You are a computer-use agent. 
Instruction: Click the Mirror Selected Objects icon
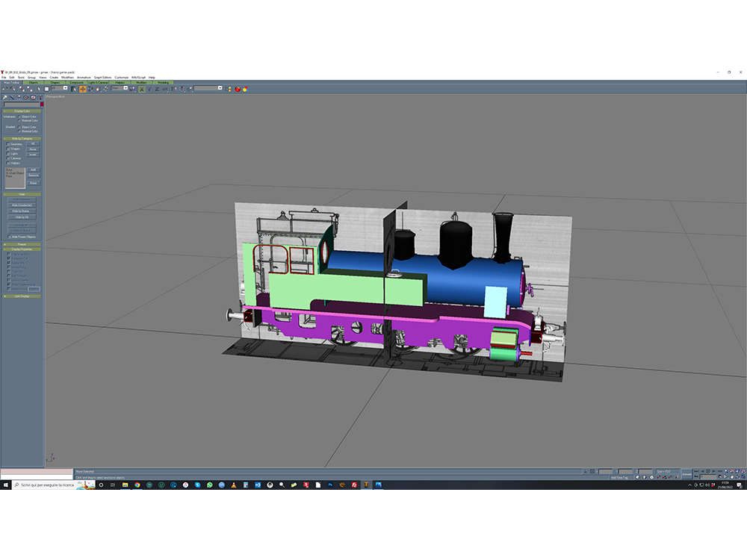[x=173, y=89]
